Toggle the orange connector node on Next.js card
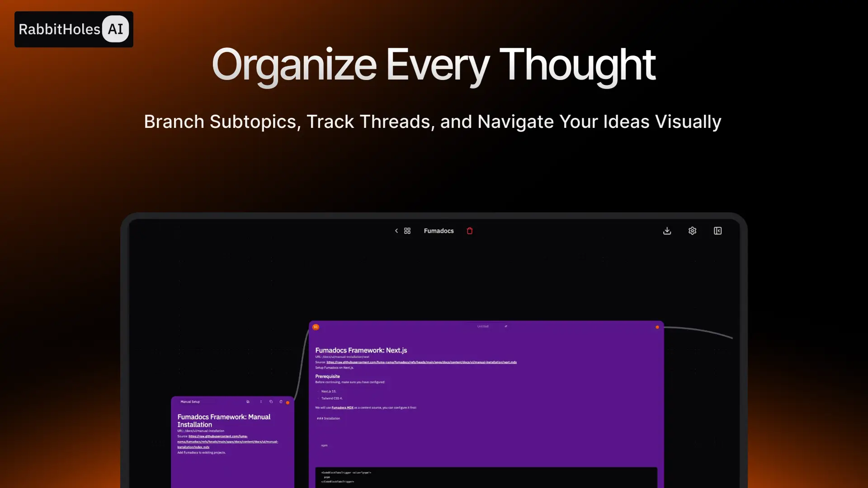Image resolution: width=868 pixels, height=488 pixels. 658,327
